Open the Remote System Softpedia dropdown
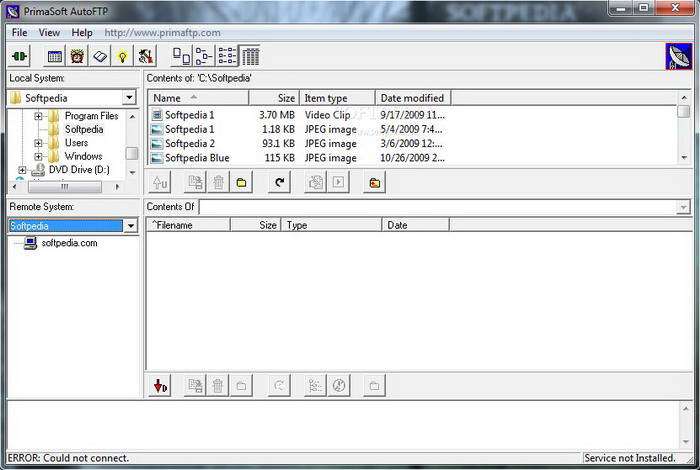Image resolution: width=700 pixels, height=470 pixels. pos(130,226)
